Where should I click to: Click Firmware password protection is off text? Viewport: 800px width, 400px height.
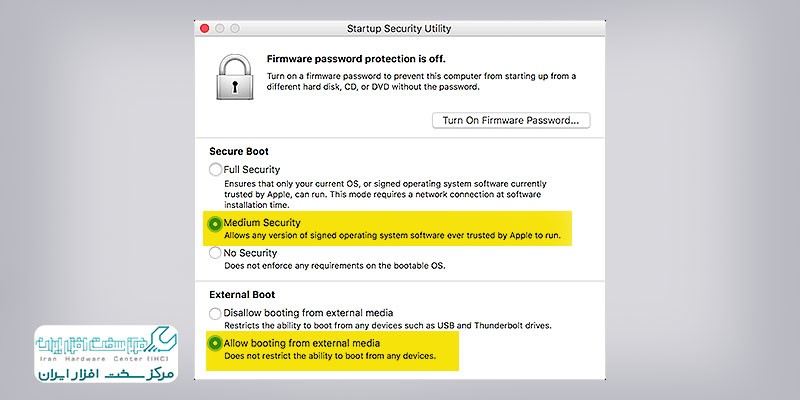tap(356, 59)
